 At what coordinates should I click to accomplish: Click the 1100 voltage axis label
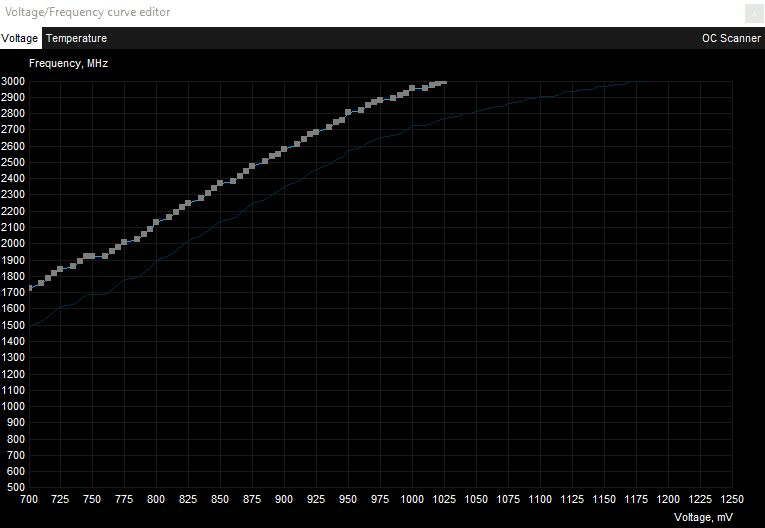click(540, 499)
